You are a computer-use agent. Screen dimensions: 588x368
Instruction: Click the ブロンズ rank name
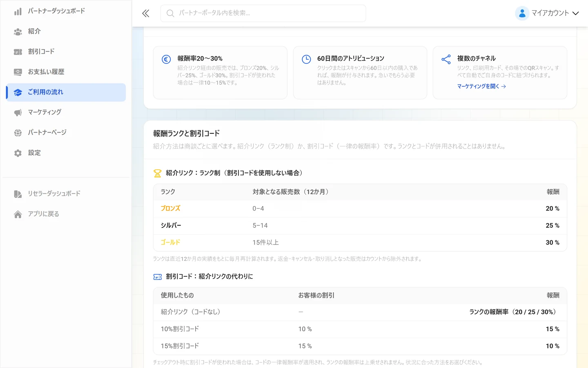(x=170, y=209)
